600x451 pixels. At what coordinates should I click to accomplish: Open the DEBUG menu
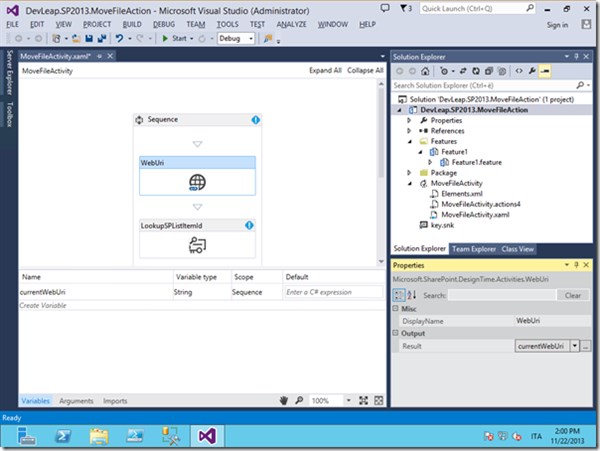[164, 24]
